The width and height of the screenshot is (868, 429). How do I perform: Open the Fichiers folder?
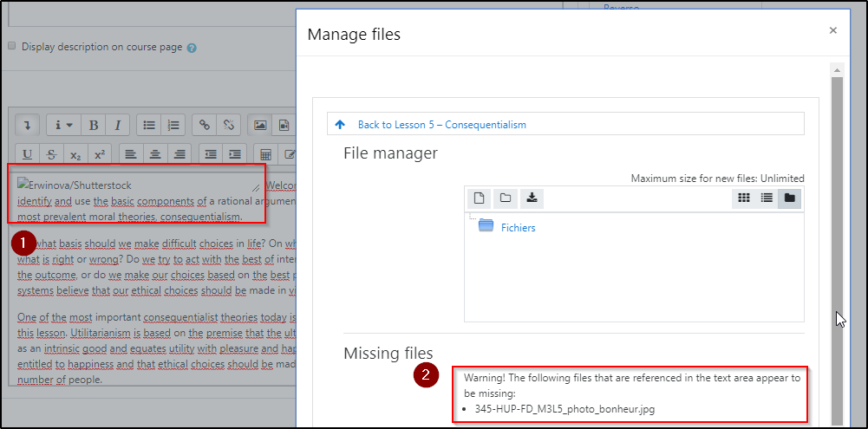click(518, 228)
